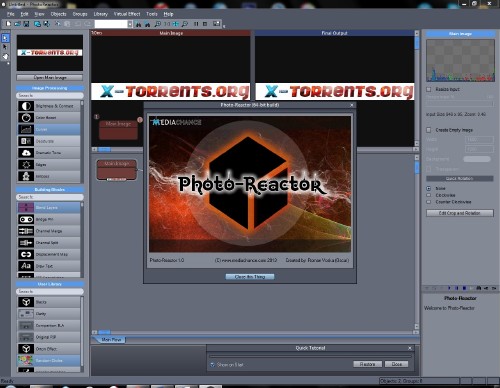Click the pause icon in toolbar
Image resolution: width=500 pixels, height=388 pixels.
(x=196, y=24)
